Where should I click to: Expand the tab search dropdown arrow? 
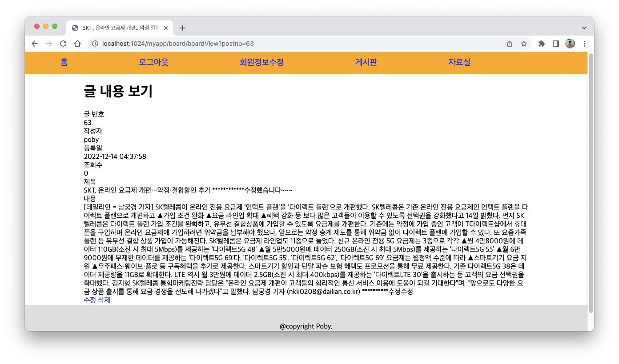point(584,28)
